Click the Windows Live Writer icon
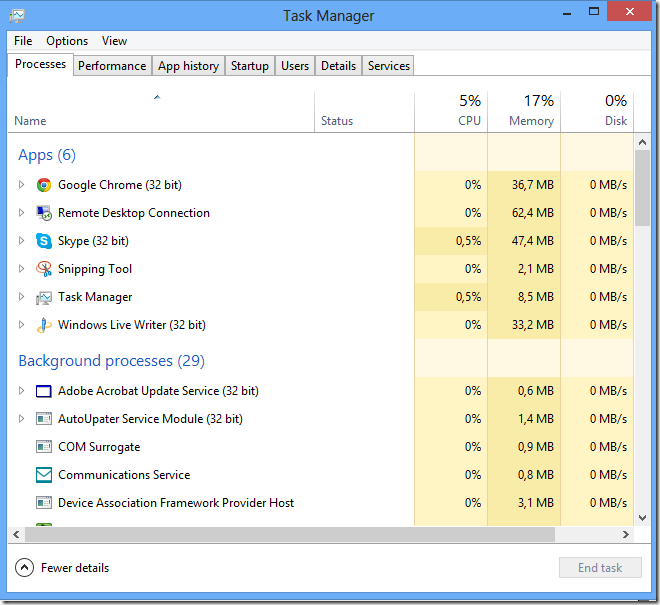The width and height of the screenshot is (660, 605). (x=44, y=325)
